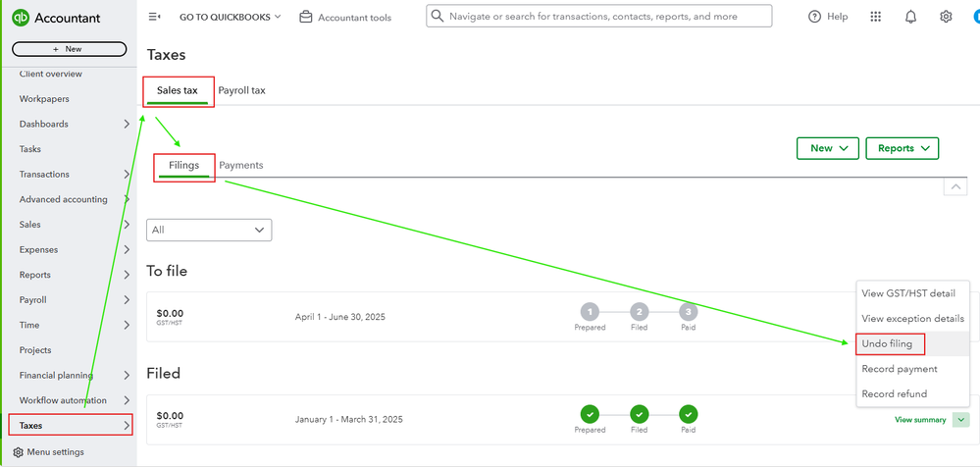Open the settings gear icon
The image size is (980, 467).
(946, 17)
